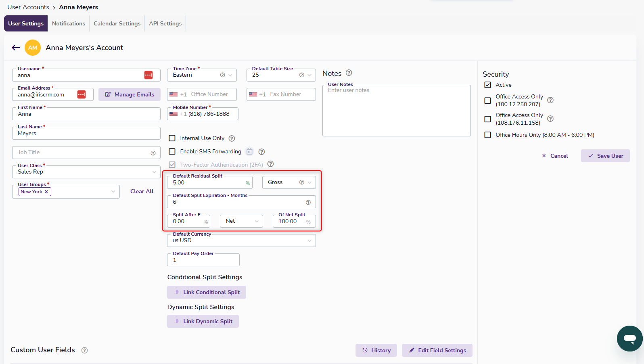644x364 pixels.
Task: Open the Gross split type dropdown
Action: [289, 182]
